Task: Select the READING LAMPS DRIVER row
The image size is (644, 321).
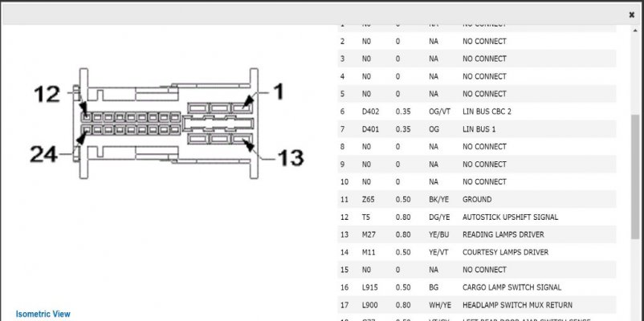Action: (477, 235)
